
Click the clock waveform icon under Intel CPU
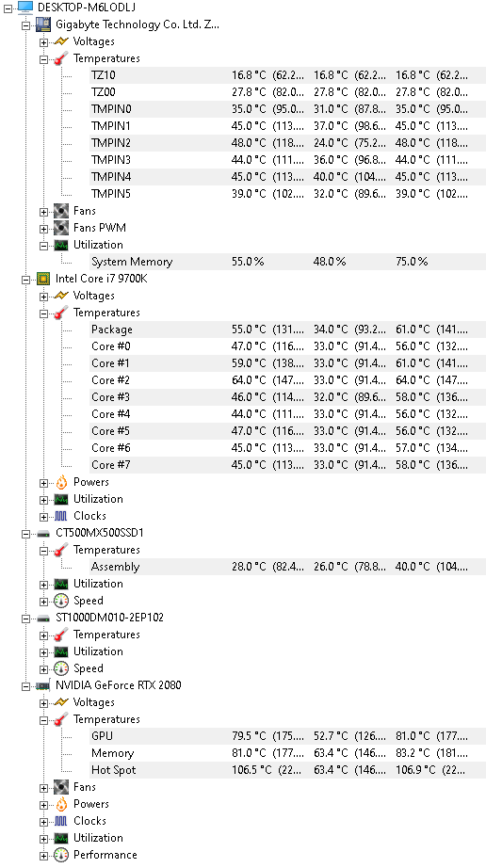pos(61,516)
